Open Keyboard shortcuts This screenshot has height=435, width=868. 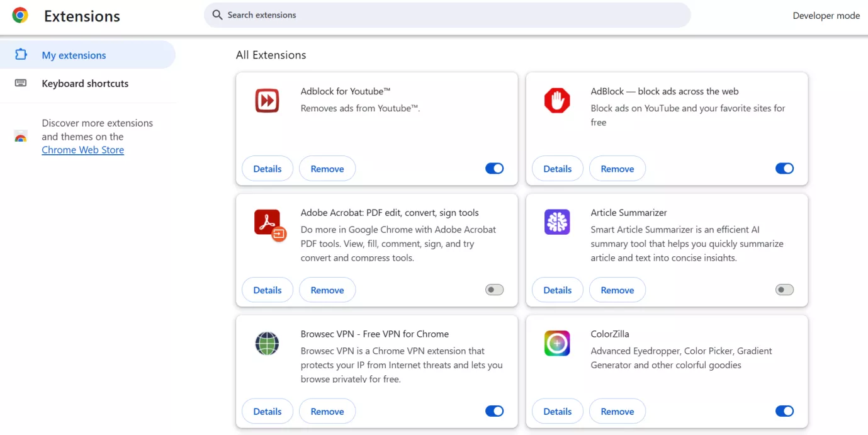pyautogui.click(x=84, y=83)
